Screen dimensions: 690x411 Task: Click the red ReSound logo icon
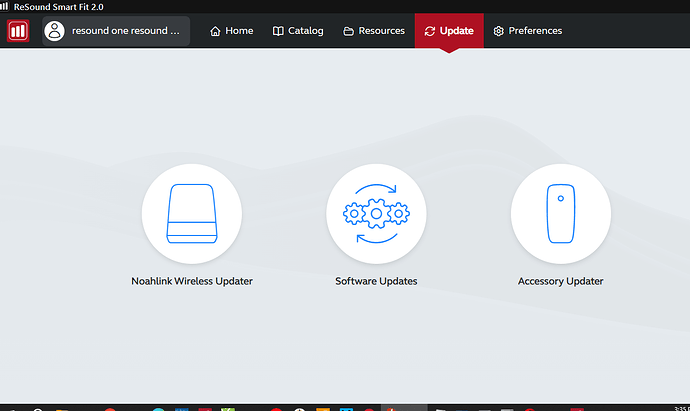coord(18,31)
